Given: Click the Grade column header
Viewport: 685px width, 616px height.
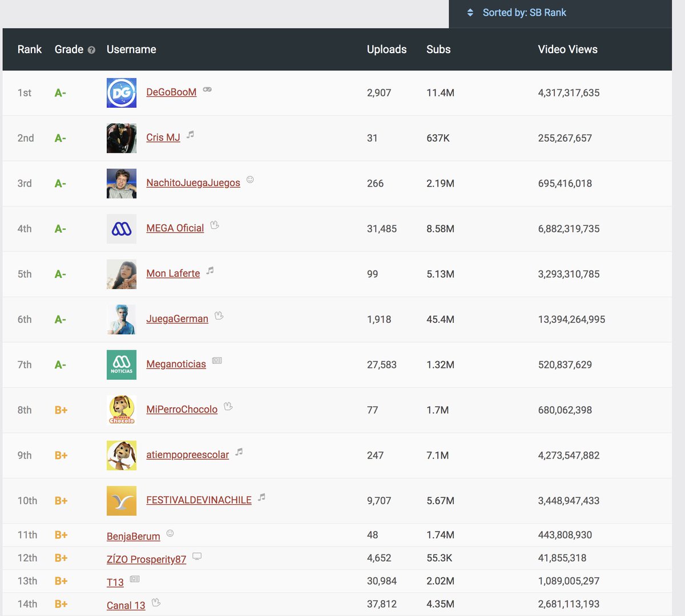Looking at the screenshot, I should (x=69, y=50).
